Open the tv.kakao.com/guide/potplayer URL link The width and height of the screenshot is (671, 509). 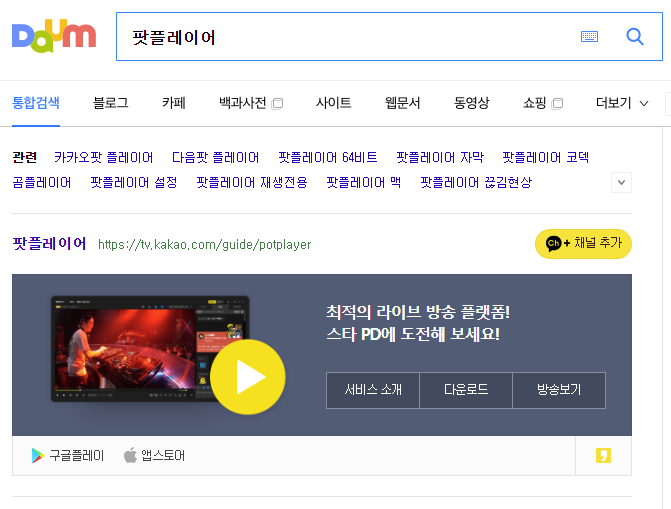click(205, 244)
